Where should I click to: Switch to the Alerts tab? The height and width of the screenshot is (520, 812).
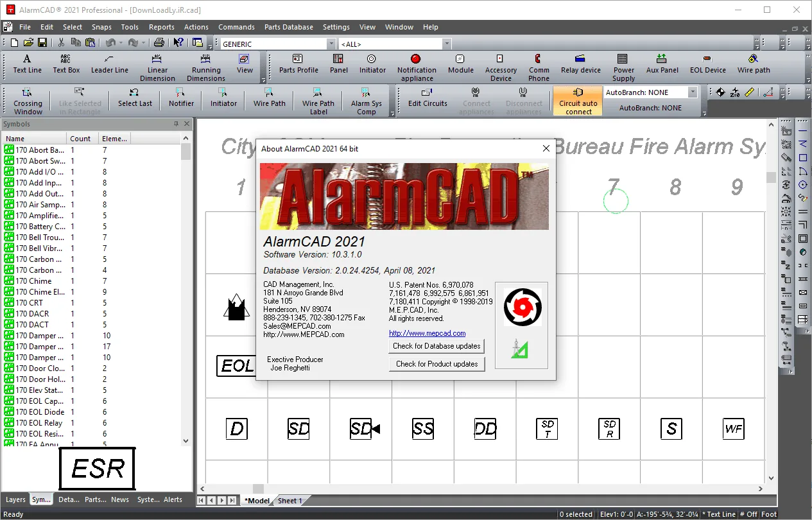(x=173, y=499)
